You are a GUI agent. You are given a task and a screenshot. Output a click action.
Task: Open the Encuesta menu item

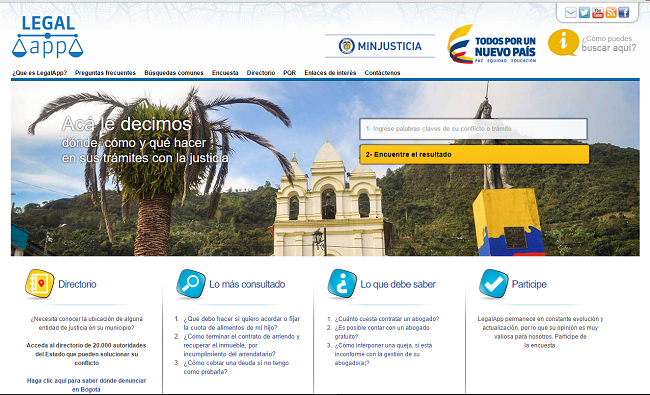point(225,73)
